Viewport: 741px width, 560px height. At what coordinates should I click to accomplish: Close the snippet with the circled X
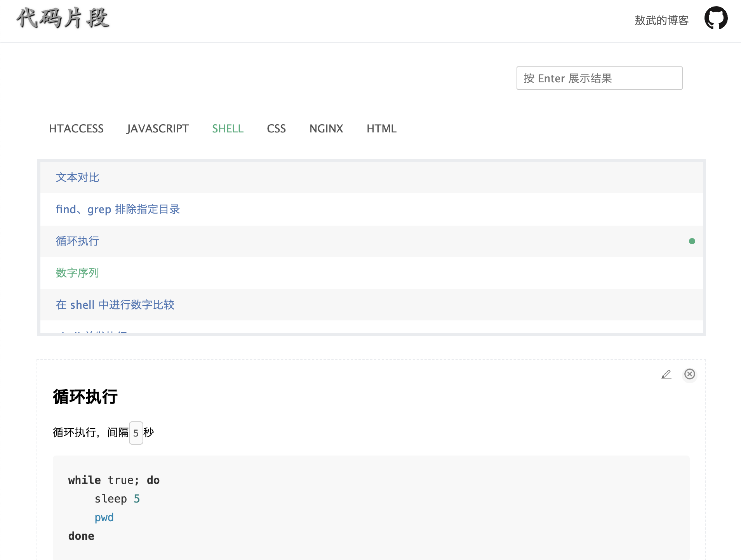690,374
